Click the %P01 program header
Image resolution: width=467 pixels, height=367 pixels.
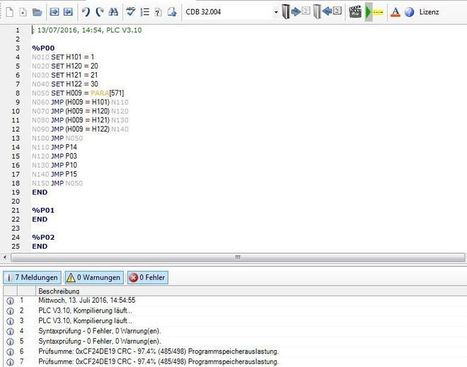[x=43, y=210]
